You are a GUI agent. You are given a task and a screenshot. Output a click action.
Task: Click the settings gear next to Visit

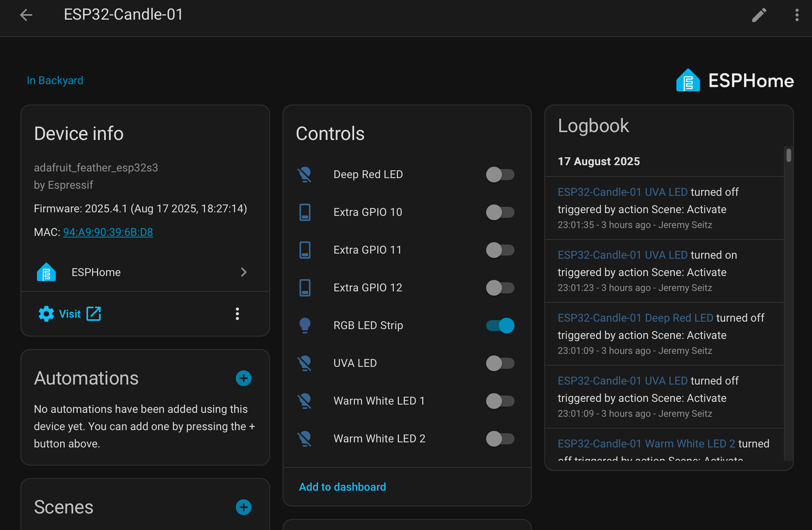tap(46, 314)
